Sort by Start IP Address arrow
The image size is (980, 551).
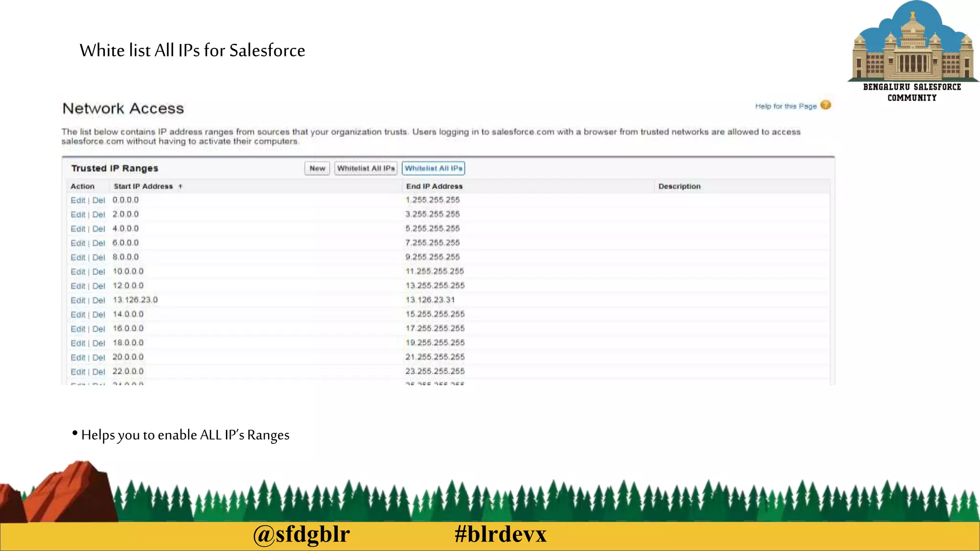point(180,187)
